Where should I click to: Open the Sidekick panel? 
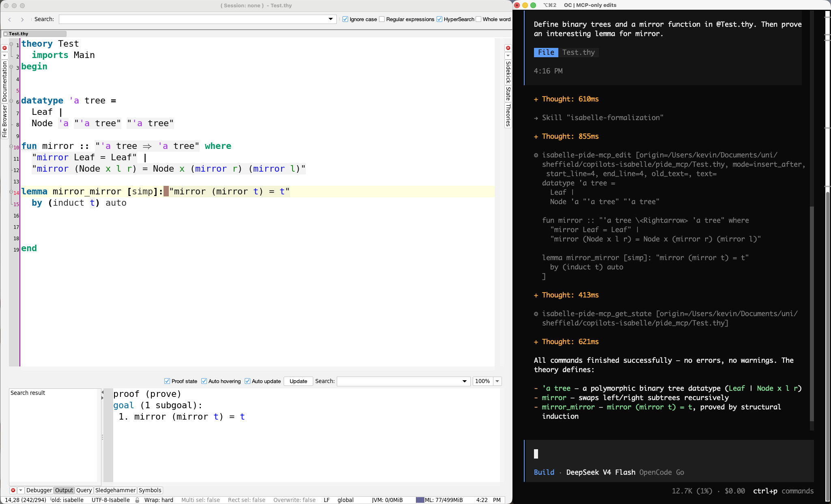pyautogui.click(x=508, y=72)
